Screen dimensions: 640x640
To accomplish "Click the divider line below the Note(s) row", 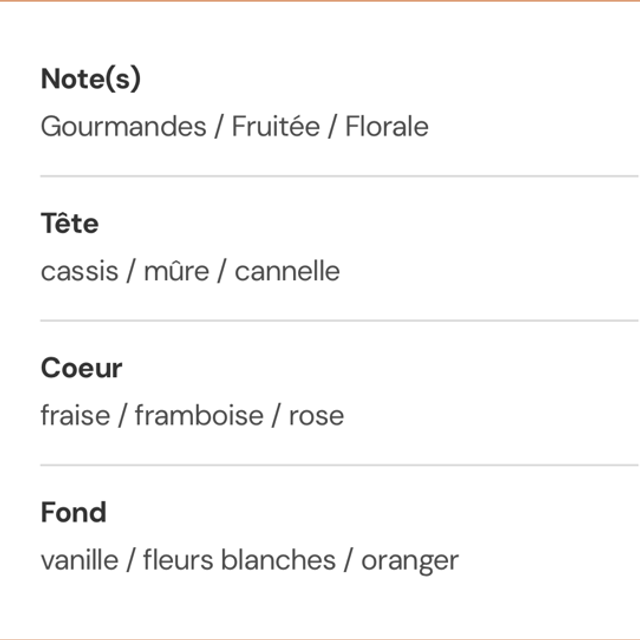I will [339, 176].
